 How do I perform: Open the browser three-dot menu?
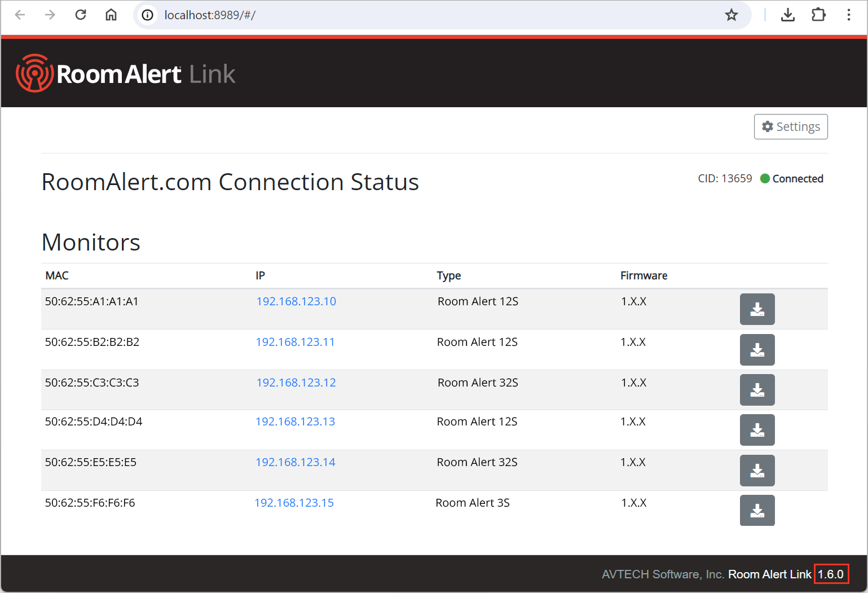(848, 15)
